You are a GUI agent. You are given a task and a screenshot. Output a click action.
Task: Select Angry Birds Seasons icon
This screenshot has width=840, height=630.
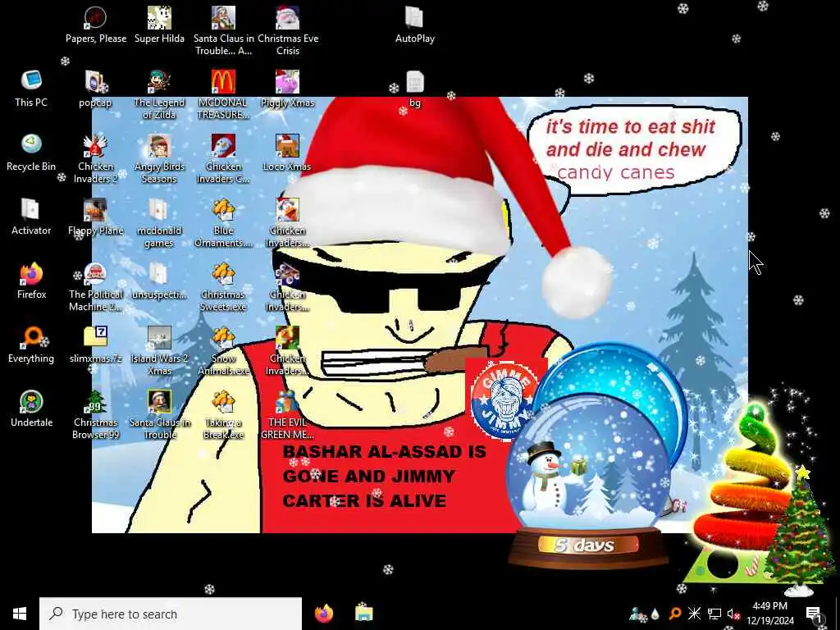159,158
